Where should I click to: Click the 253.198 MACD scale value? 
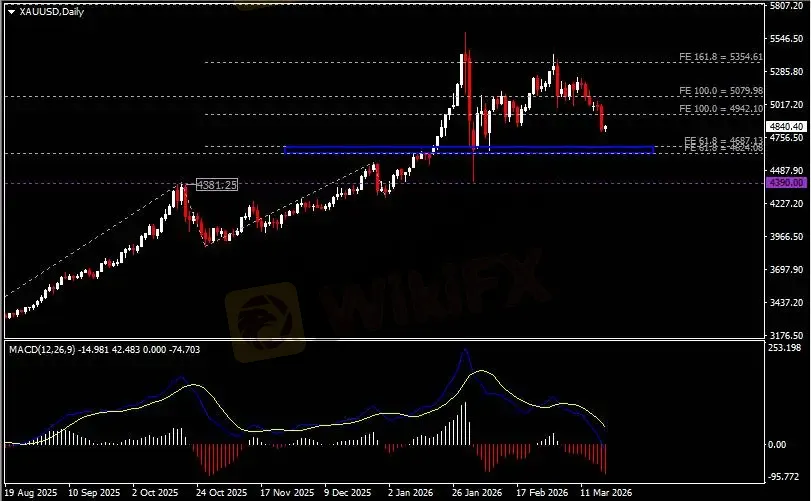click(x=784, y=347)
